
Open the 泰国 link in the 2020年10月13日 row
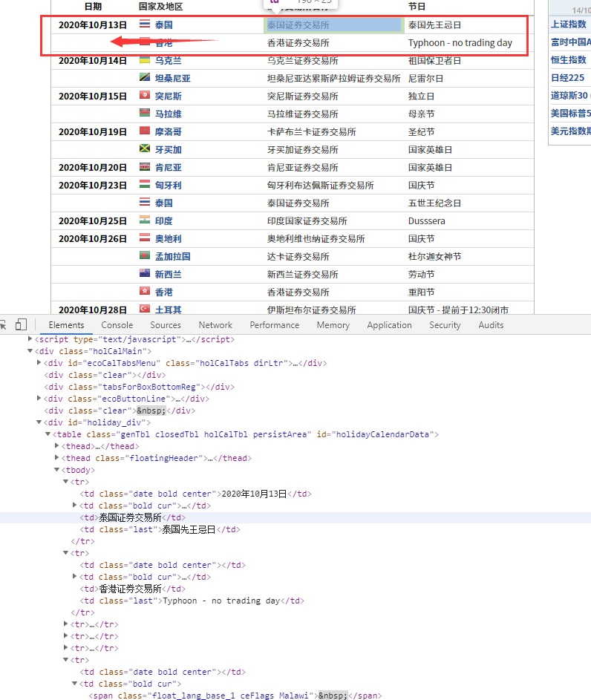(164, 25)
